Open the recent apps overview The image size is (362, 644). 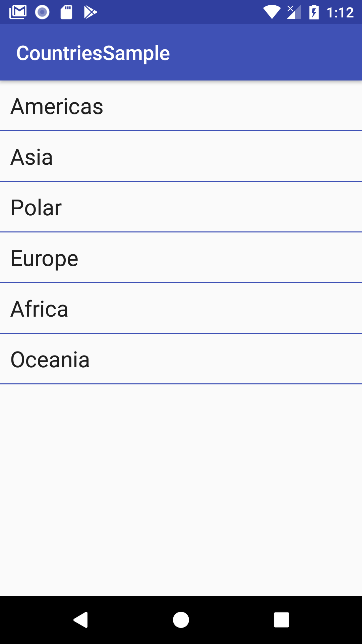point(281,620)
